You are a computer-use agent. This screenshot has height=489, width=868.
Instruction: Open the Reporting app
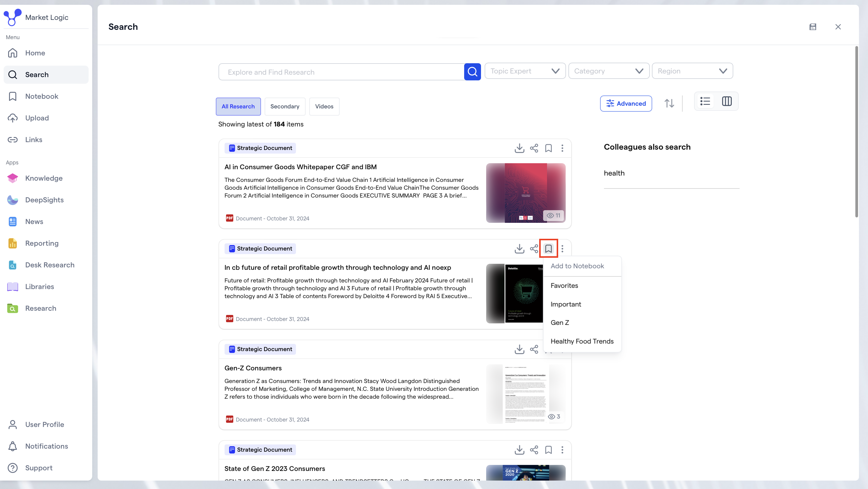(46, 243)
